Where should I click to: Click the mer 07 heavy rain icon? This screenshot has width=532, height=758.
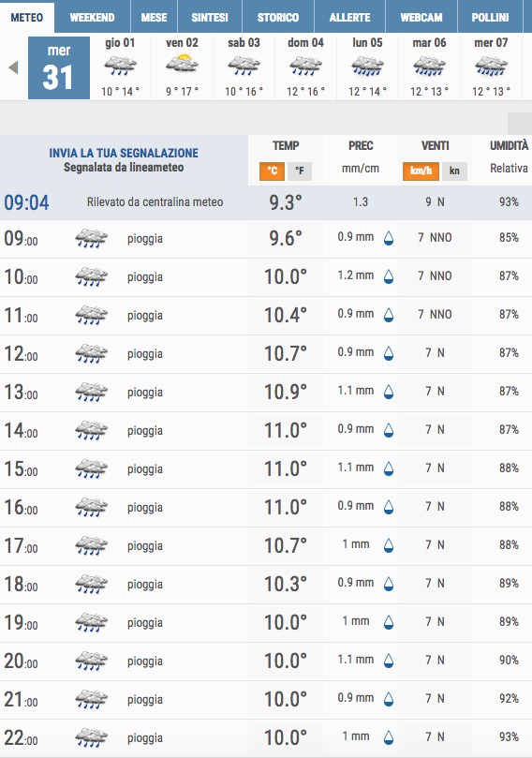[492, 66]
